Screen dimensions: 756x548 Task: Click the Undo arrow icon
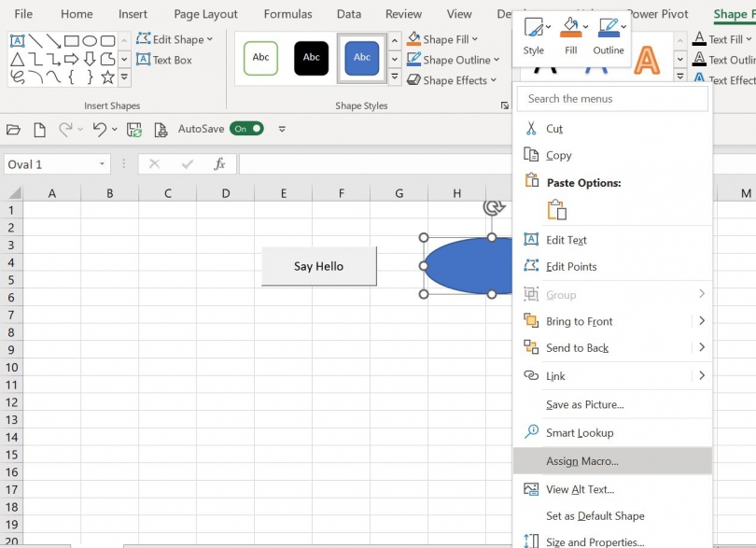tap(99, 129)
